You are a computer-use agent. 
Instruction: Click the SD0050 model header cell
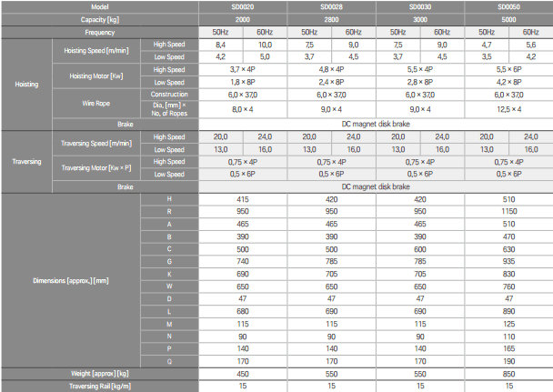click(x=509, y=7)
